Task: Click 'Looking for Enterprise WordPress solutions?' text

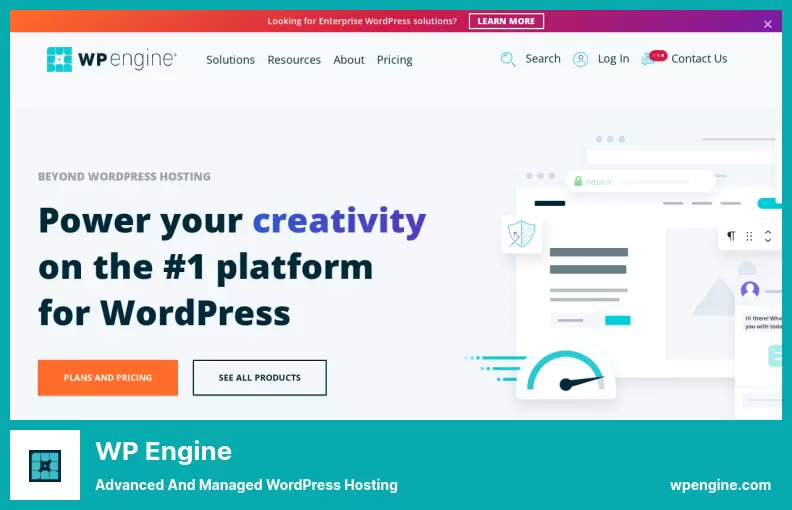Action: point(362,21)
